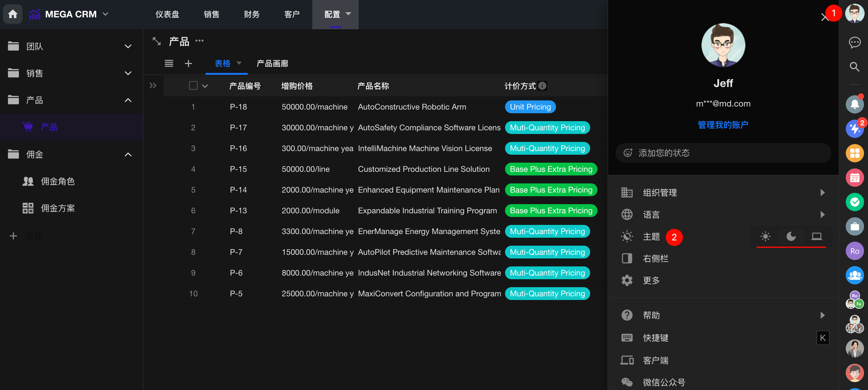Tick the select-all checkbox in table header
Screen dimensions: 868x390
pos(193,86)
